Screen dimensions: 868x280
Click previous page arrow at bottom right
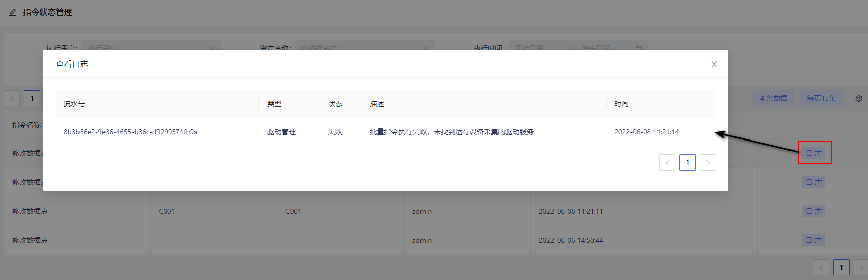[821, 267]
